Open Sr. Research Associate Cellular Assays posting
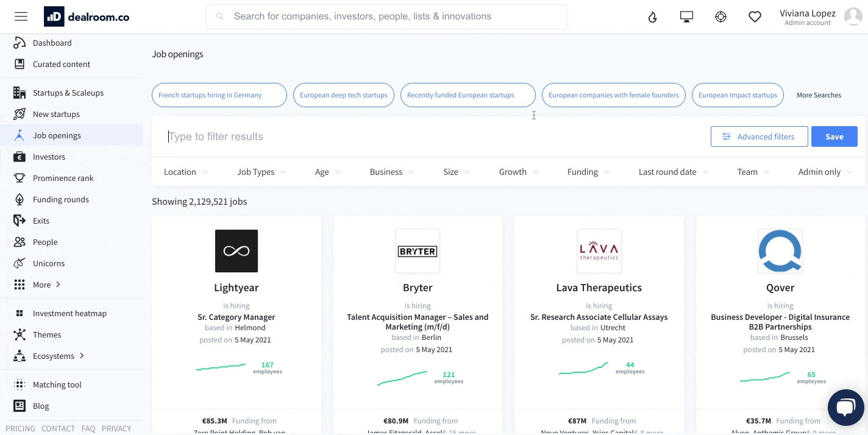 (x=599, y=317)
